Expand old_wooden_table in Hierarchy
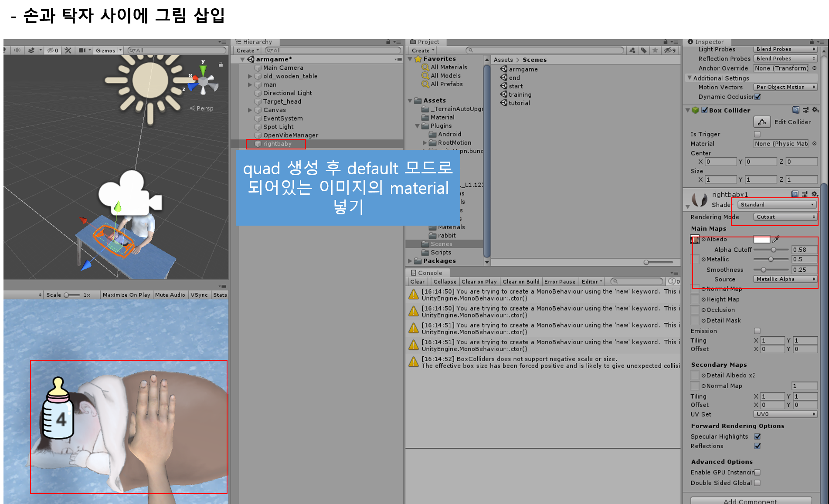Image resolution: width=829 pixels, height=504 pixels. pyautogui.click(x=250, y=76)
